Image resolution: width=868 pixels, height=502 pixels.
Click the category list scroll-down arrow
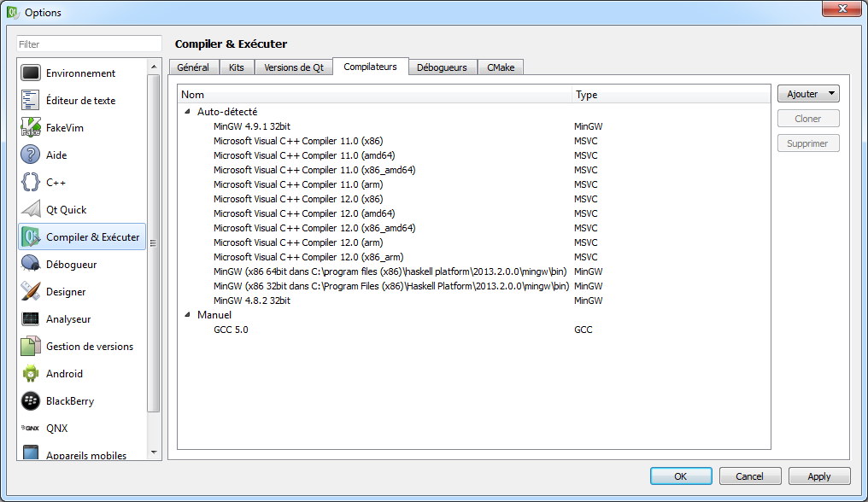tap(154, 452)
